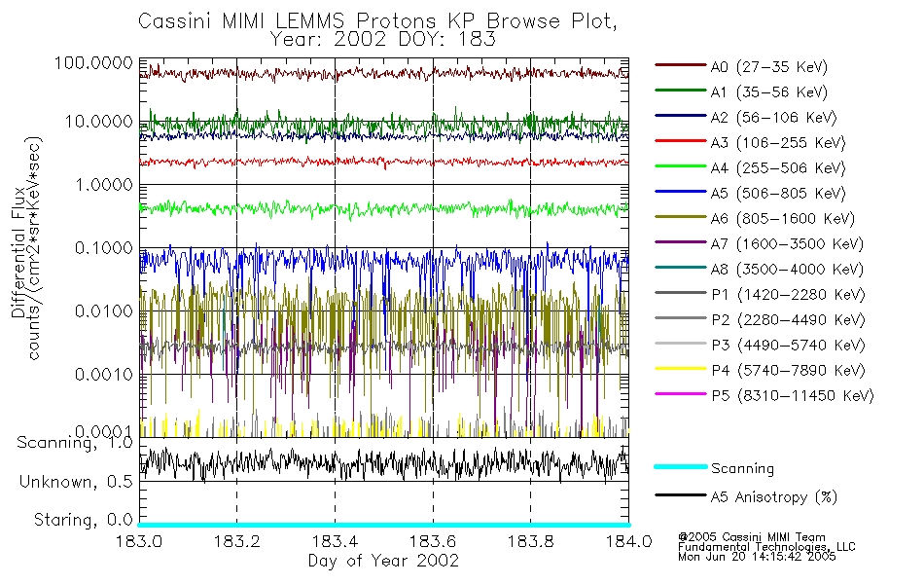Screen dimensions: 924x584
Task: Click the 10.0000 y-axis tick label
Action: click(98, 122)
